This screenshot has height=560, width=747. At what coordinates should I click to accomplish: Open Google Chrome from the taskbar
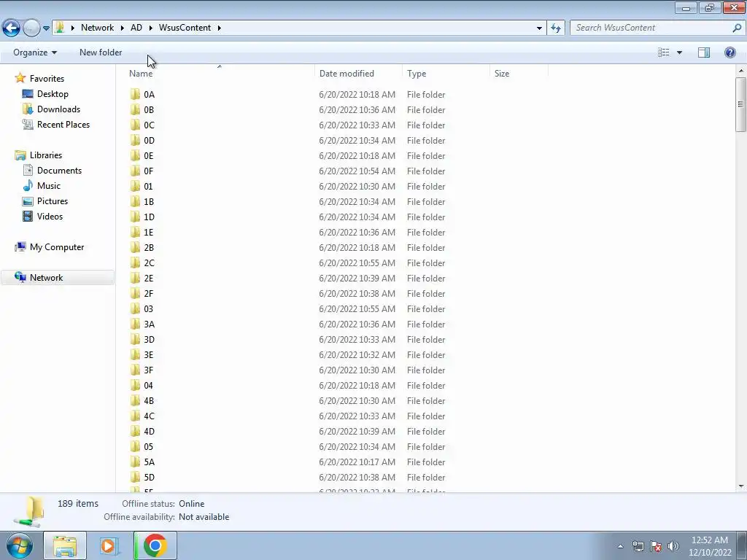pyautogui.click(x=155, y=545)
